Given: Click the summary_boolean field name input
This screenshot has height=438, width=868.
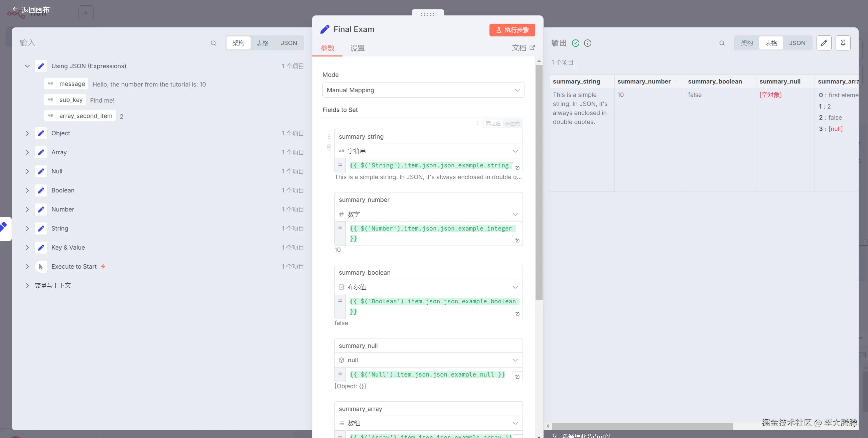Looking at the screenshot, I should [428, 273].
